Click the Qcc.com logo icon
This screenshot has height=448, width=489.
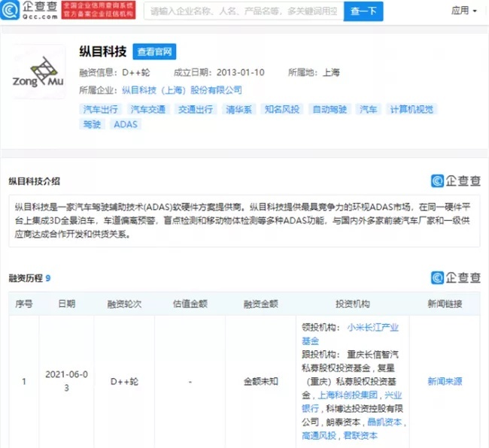click(x=11, y=11)
